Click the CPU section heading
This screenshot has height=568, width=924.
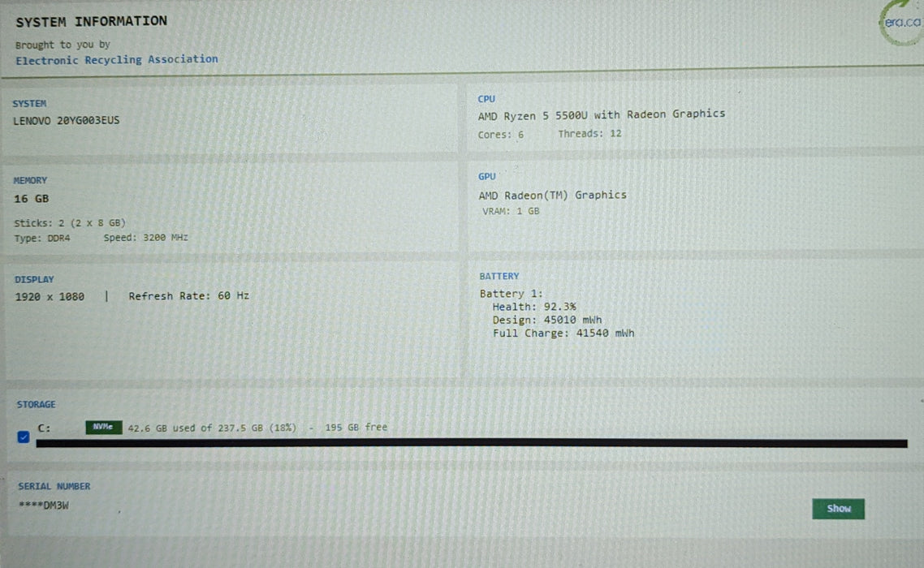[x=486, y=99]
